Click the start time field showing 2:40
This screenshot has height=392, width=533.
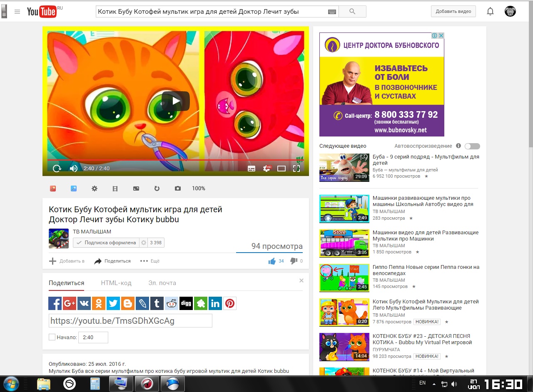tap(93, 337)
